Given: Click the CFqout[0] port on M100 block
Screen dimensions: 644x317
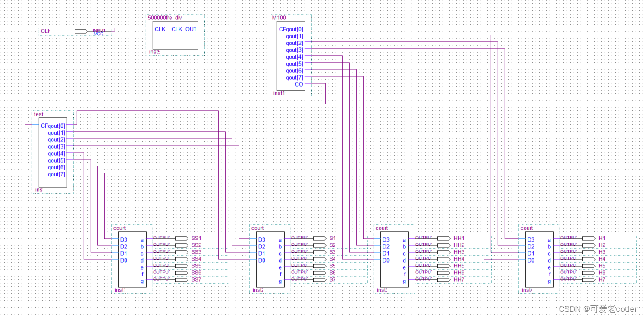Looking at the screenshot, I should click(x=291, y=29).
